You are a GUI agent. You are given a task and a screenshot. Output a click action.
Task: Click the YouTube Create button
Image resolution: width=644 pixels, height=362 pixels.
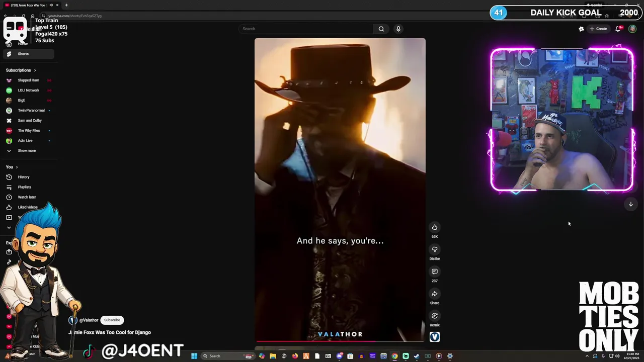click(598, 29)
